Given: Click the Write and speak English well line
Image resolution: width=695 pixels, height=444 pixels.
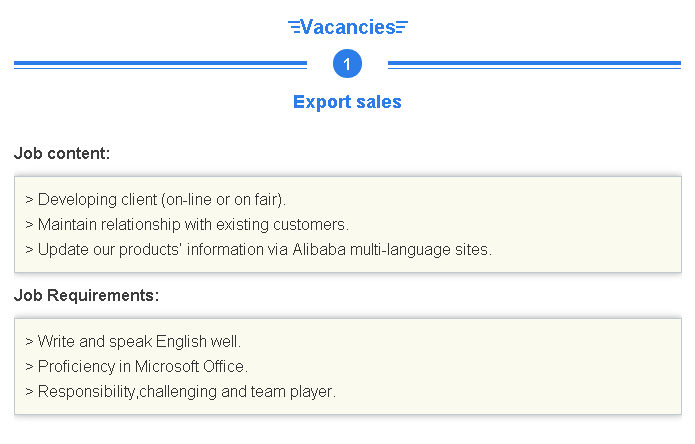Looking at the screenshot, I should tap(133, 341).
